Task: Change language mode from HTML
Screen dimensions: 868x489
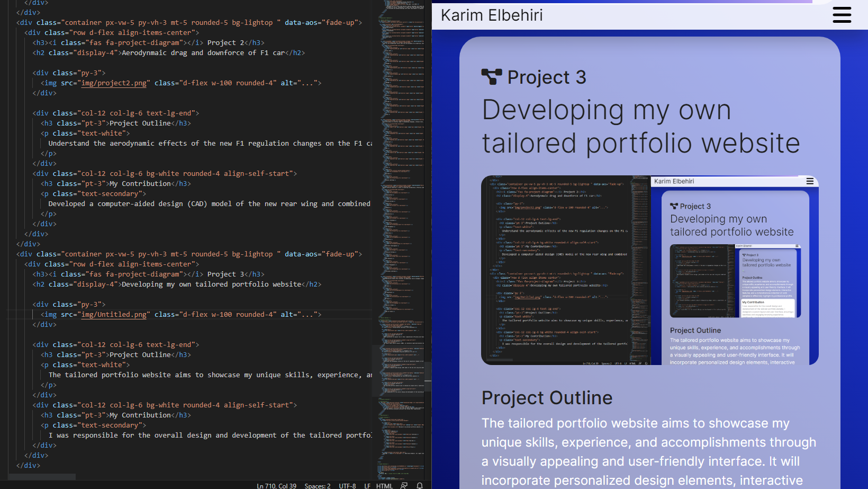Action: click(384, 486)
